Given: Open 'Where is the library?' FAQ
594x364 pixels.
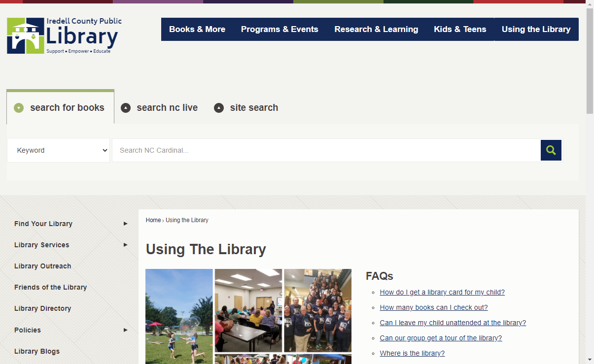Looking at the screenshot, I should (x=412, y=353).
